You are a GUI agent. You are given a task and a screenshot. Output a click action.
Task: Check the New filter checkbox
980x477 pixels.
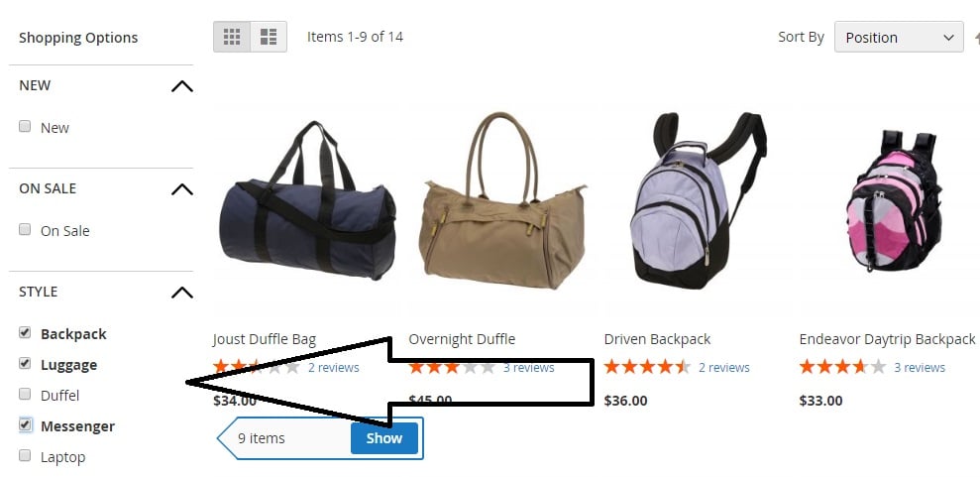coord(25,127)
